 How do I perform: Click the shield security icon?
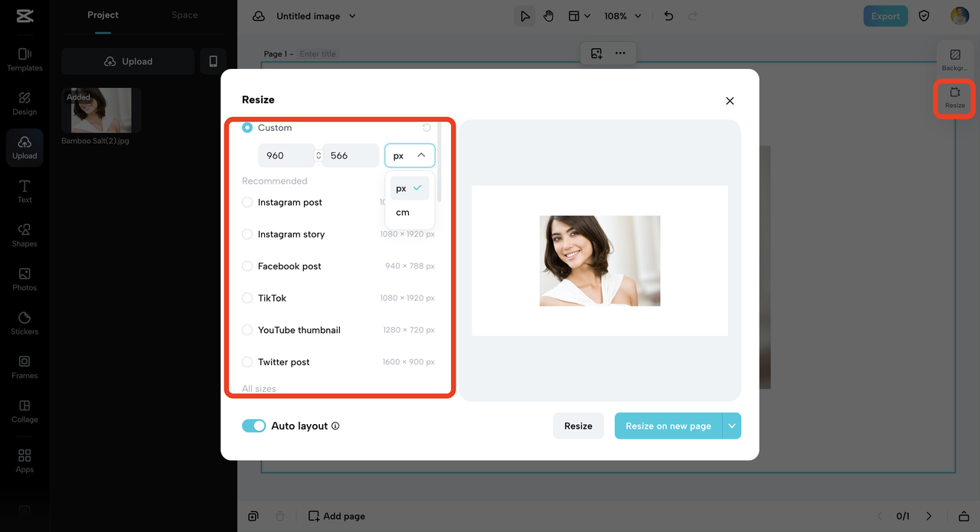click(x=924, y=16)
